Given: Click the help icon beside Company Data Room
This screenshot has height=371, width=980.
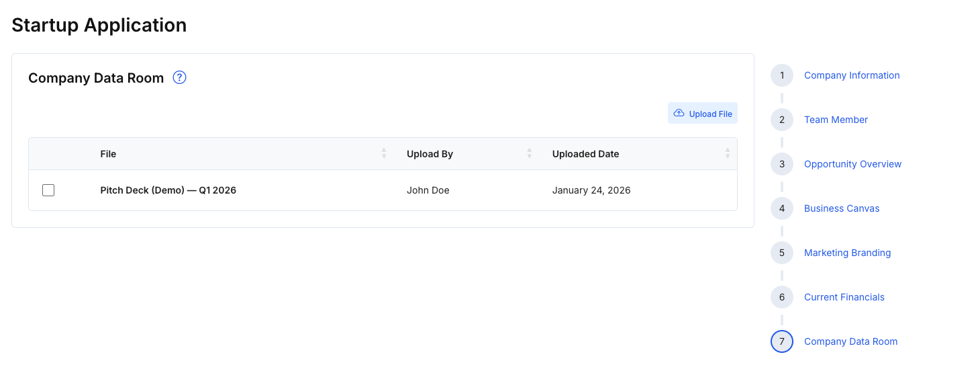Looking at the screenshot, I should 179,78.
